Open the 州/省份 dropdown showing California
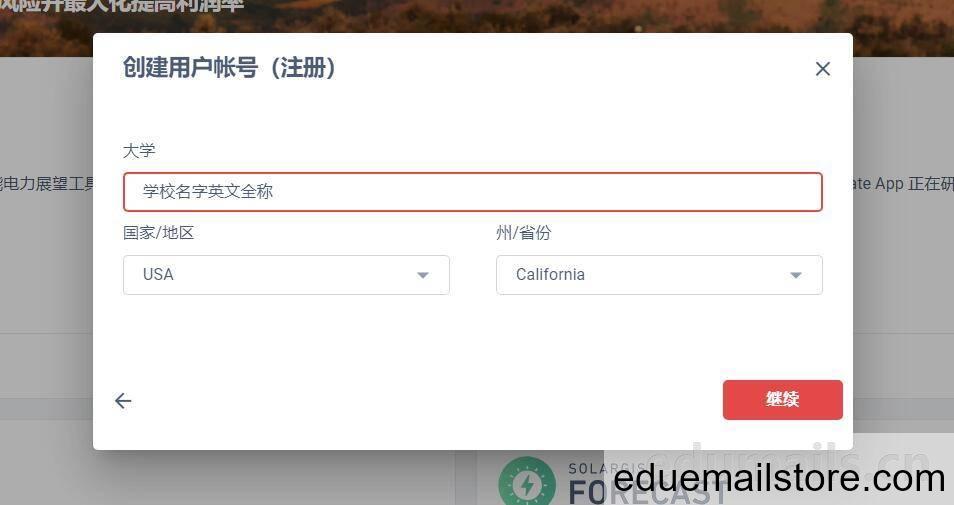954x505 pixels. click(x=659, y=275)
